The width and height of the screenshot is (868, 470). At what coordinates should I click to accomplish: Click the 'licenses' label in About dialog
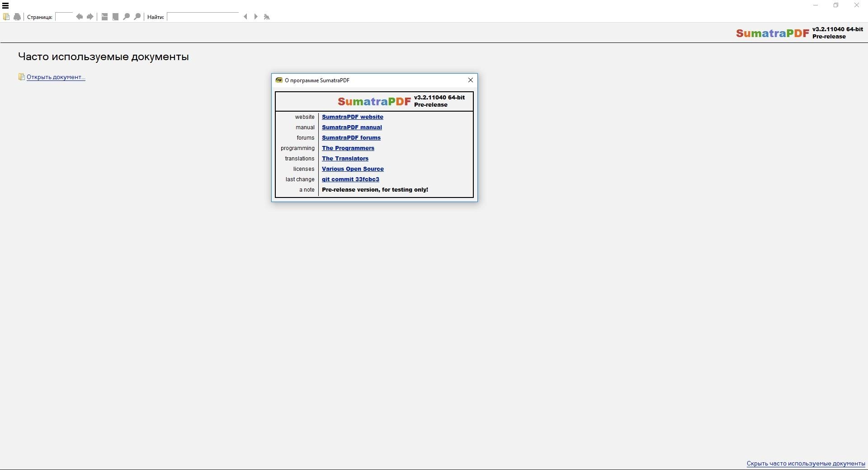pos(303,169)
